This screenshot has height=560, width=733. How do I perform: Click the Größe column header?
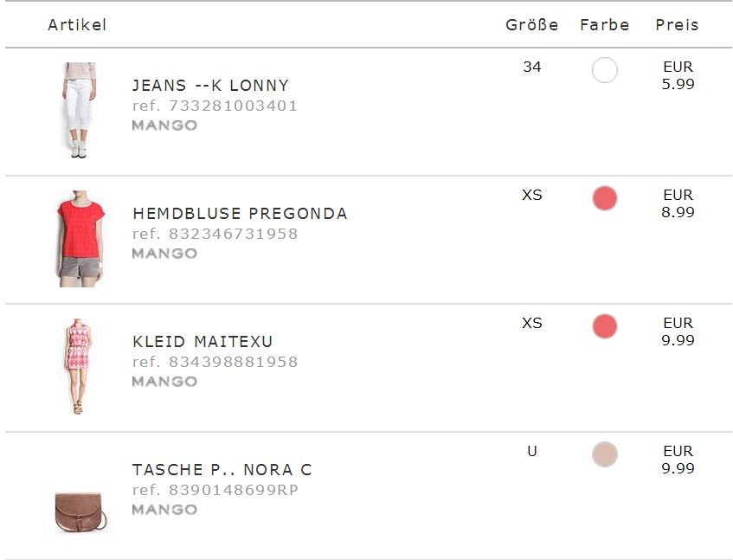click(531, 25)
